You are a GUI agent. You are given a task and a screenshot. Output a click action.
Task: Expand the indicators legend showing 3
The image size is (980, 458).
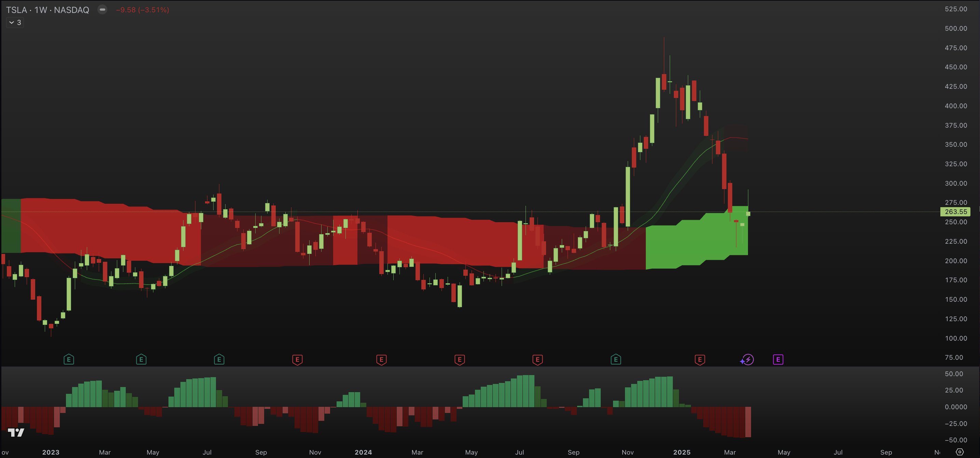tap(15, 23)
